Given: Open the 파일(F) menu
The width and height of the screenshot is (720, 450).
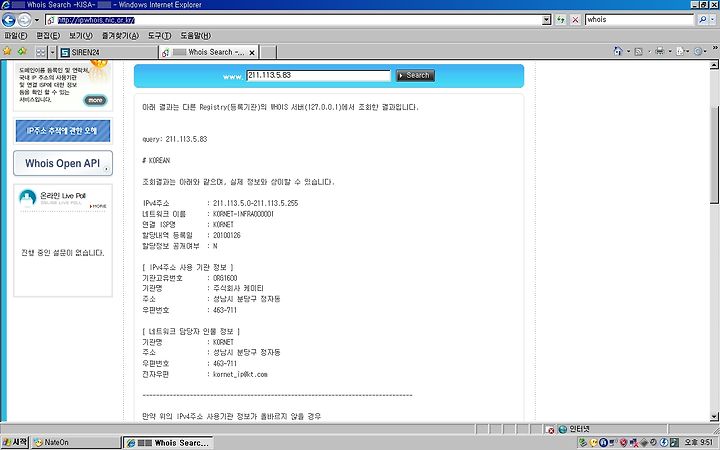Looking at the screenshot, I should pos(16,35).
